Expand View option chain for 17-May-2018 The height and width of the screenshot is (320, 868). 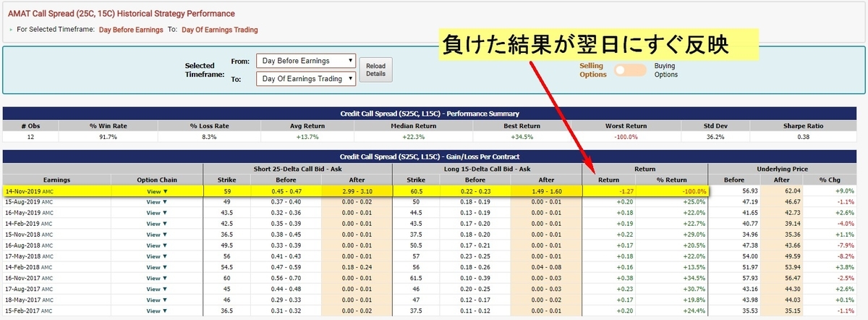[x=157, y=256]
